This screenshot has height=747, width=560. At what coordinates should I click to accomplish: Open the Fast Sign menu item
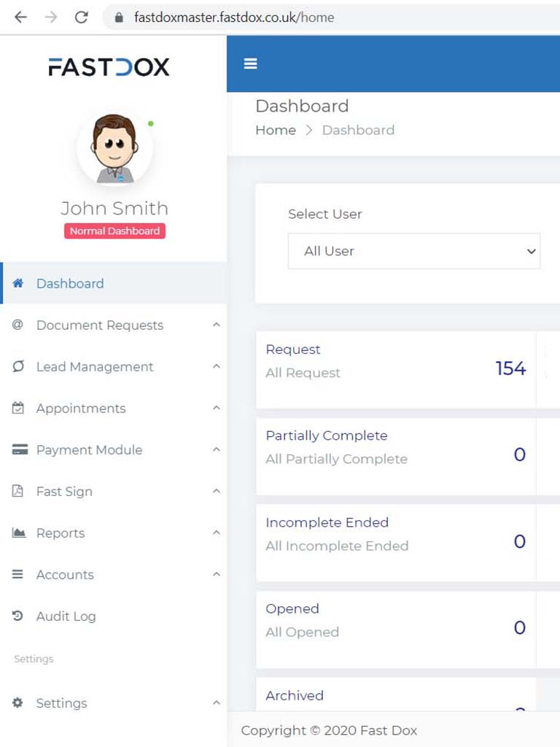64,492
